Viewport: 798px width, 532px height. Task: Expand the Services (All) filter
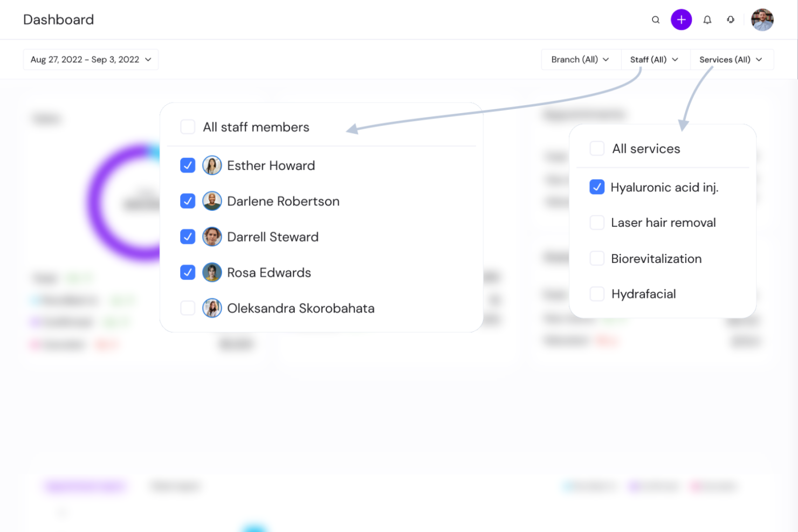(x=731, y=60)
